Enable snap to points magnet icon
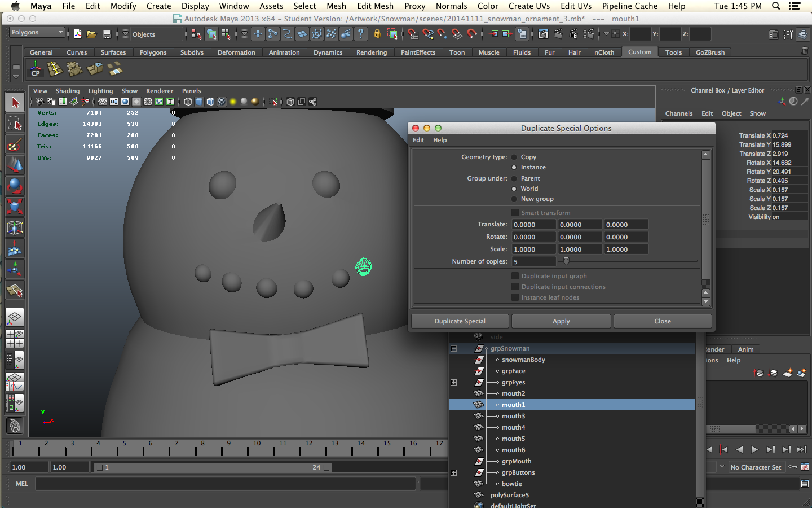The width and height of the screenshot is (812, 508). click(x=443, y=34)
